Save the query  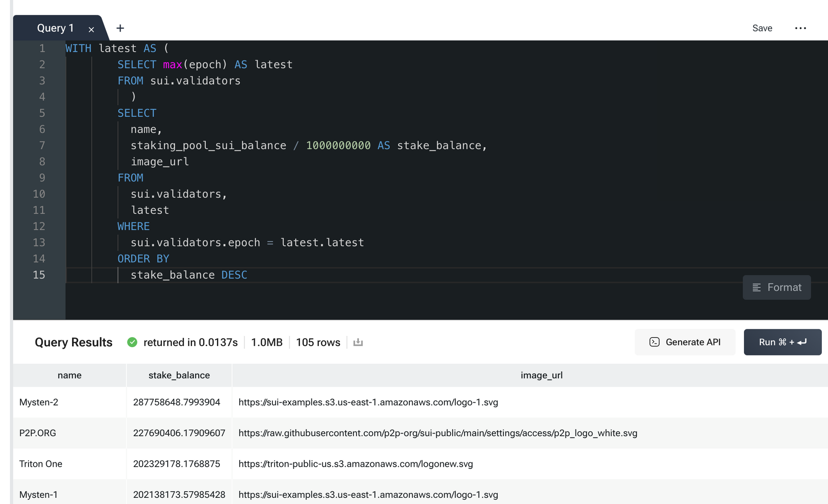762,28
